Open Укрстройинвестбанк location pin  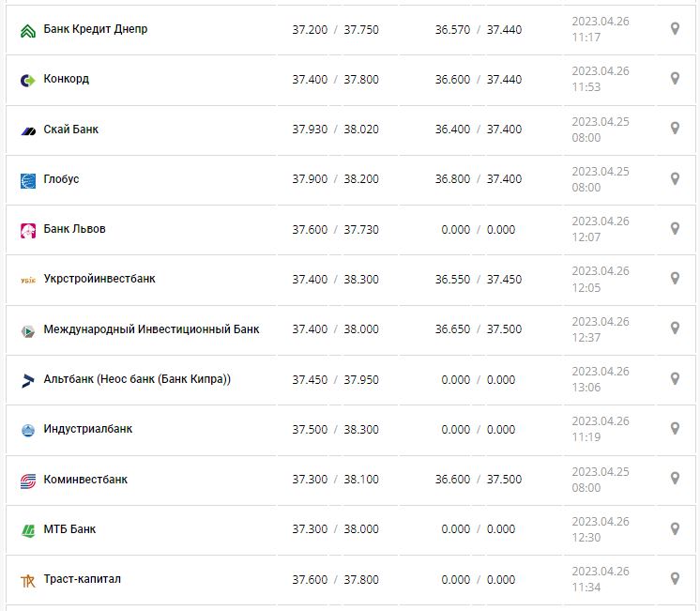click(x=674, y=278)
